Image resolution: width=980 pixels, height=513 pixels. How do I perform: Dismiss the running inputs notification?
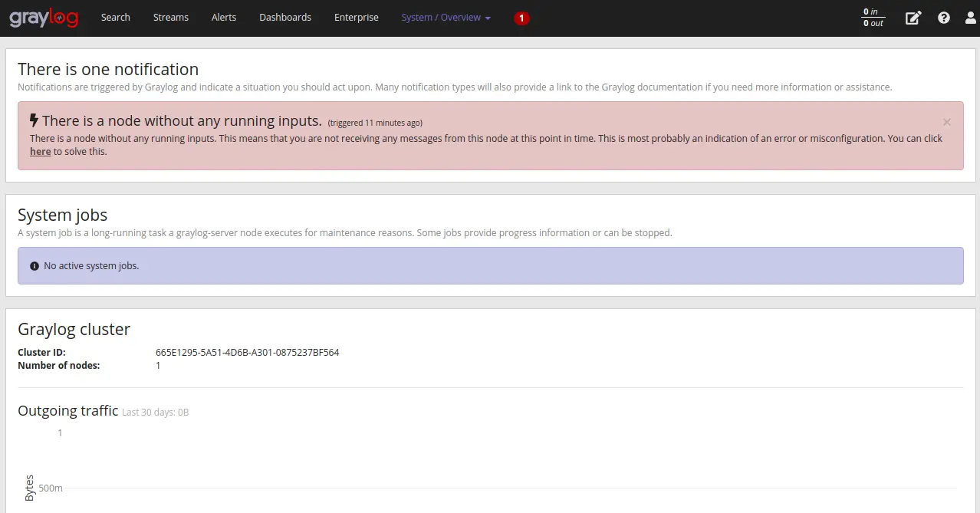coord(947,122)
